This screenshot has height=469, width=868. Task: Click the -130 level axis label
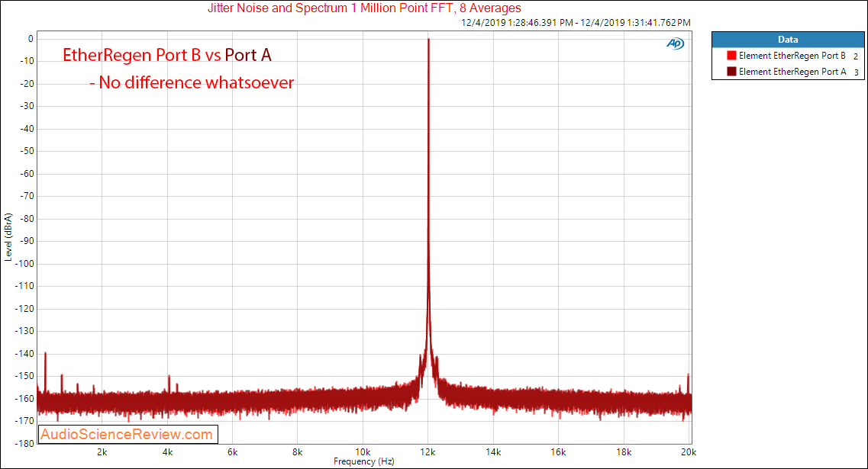pyautogui.click(x=24, y=331)
